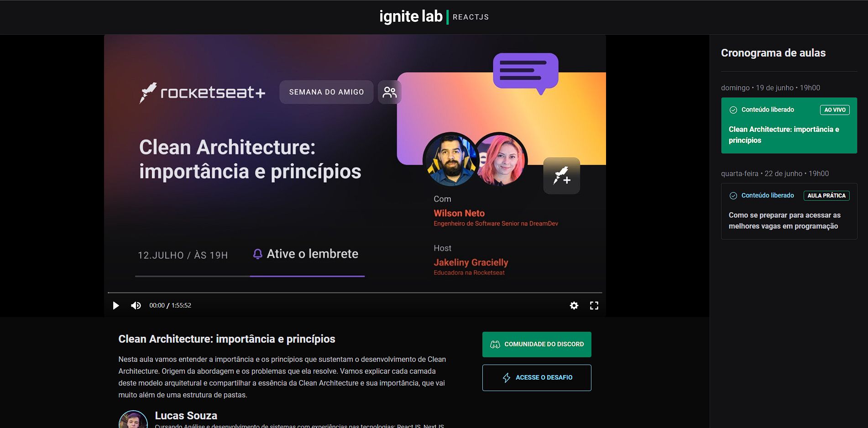Click the AO VIVO badge
868x428 pixels.
coord(835,110)
